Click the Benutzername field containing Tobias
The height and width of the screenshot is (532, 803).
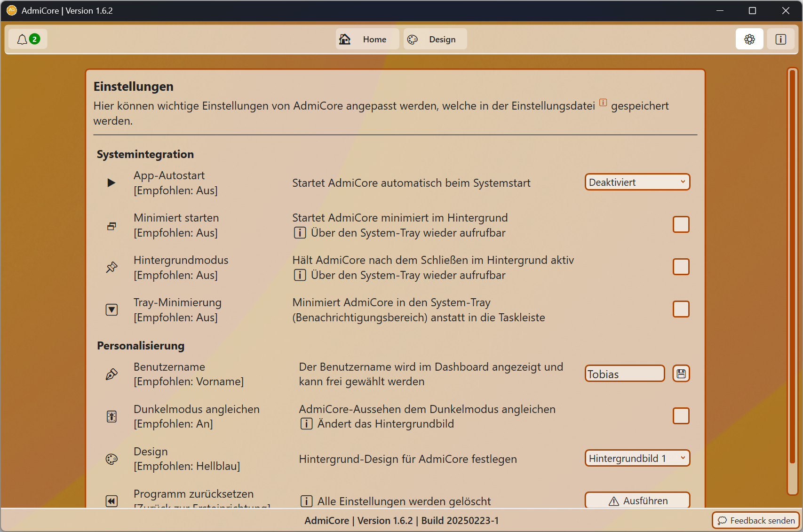[x=625, y=373]
